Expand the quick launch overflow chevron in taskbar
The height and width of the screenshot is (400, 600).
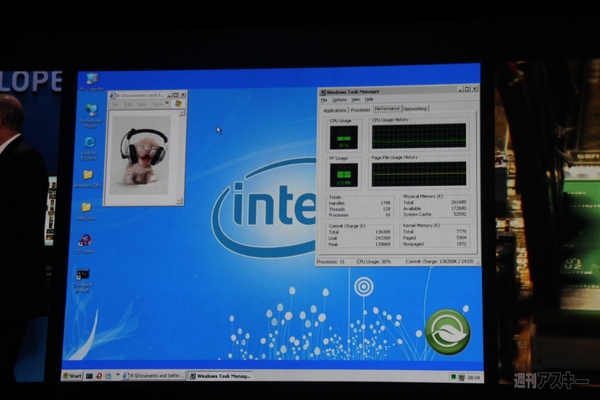[x=118, y=375]
